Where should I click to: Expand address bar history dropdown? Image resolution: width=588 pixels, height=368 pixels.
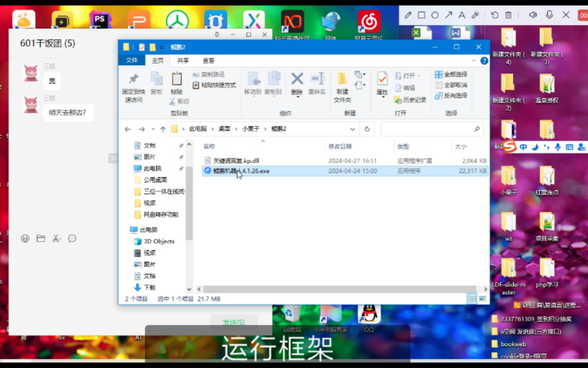point(353,129)
